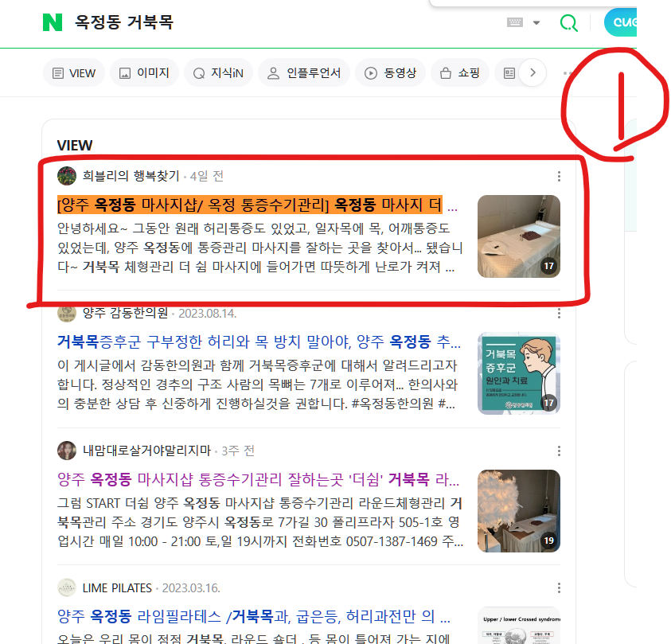Open more options for LIME PILATES post
Image resolution: width=671 pixels, height=644 pixels.
(x=559, y=588)
